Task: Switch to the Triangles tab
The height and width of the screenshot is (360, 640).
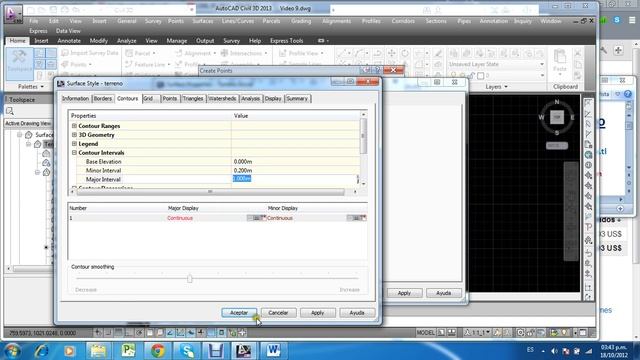Action: [193, 99]
